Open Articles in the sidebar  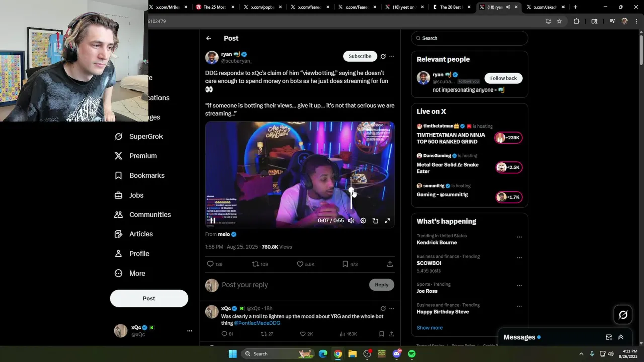coord(134,234)
